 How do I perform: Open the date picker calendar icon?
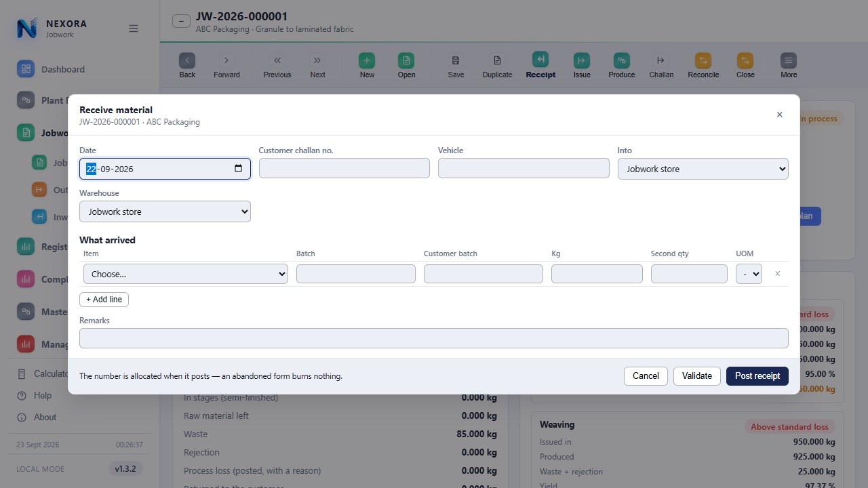(238, 169)
